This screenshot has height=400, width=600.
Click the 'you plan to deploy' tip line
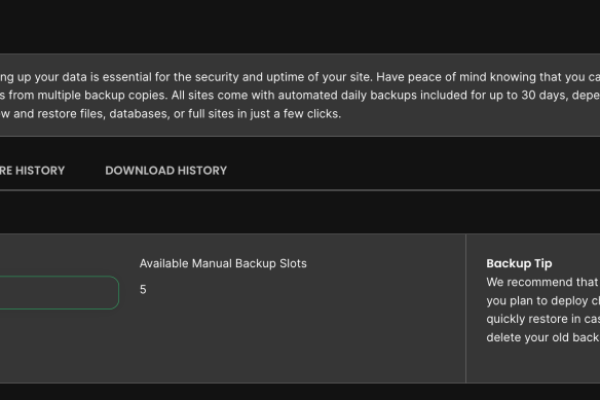coord(540,300)
